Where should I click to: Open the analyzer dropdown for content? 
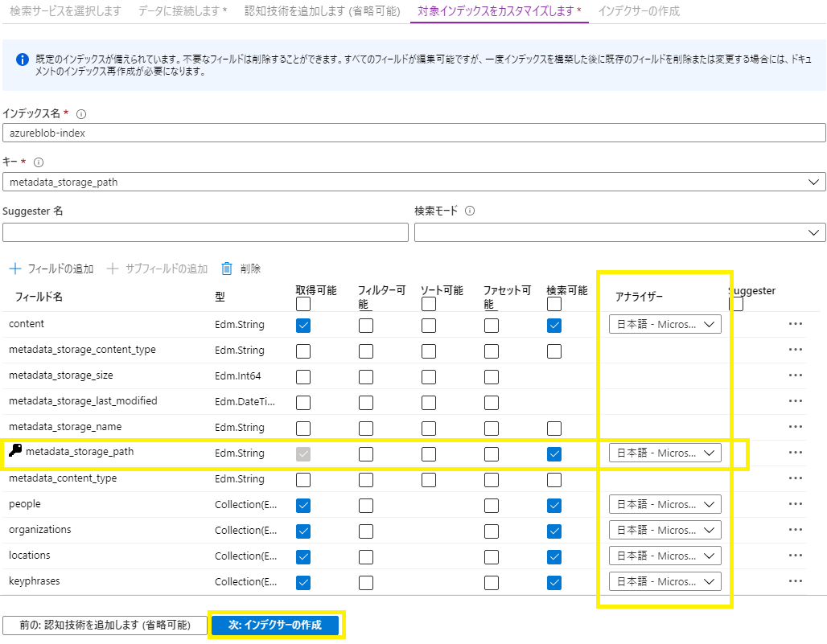click(665, 324)
